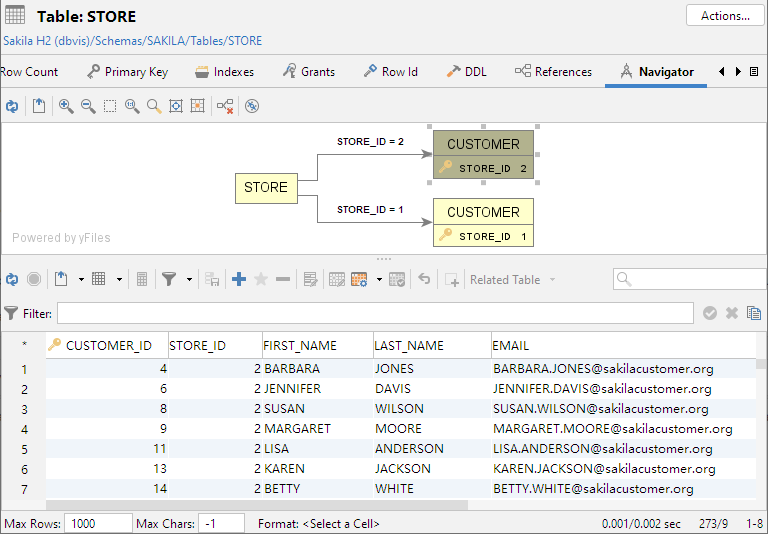This screenshot has height=534, width=768.
Task: Click zoom out icon in graph toolbar
Action: [88, 106]
